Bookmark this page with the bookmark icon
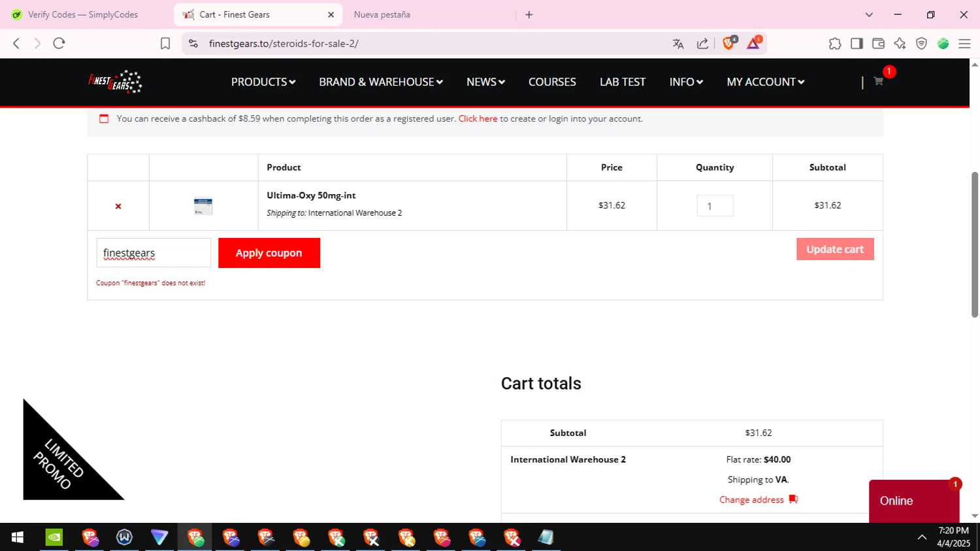Viewport: 980px width, 551px height. [165, 43]
